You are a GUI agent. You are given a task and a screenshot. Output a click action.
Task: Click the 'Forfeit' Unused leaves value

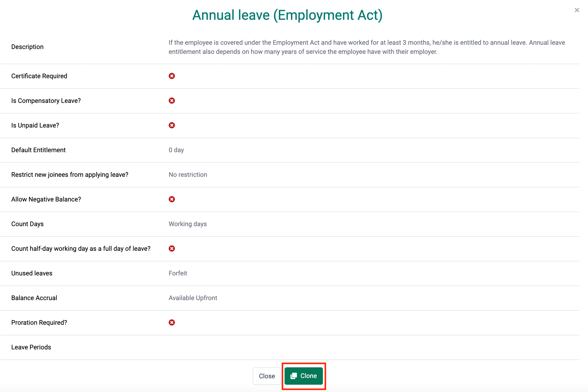click(178, 273)
